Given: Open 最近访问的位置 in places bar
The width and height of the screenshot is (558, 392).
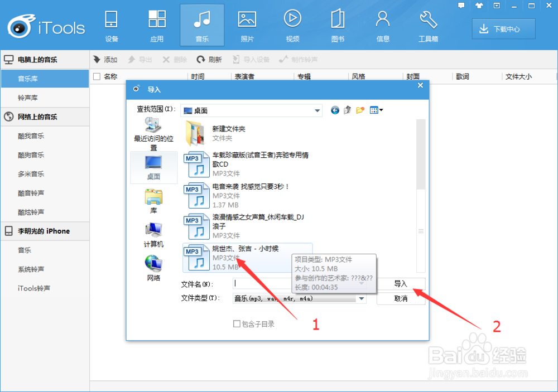Looking at the screenshot, I should point(154,134).
